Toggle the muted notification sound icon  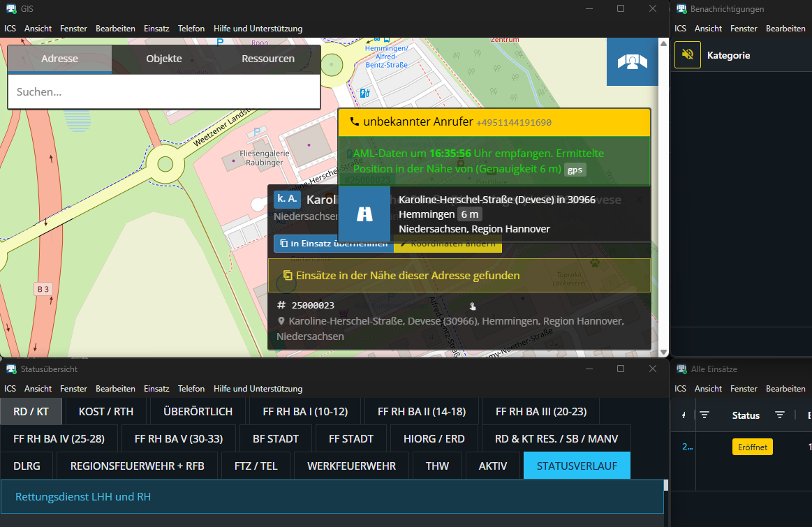[x=687, y=55]
